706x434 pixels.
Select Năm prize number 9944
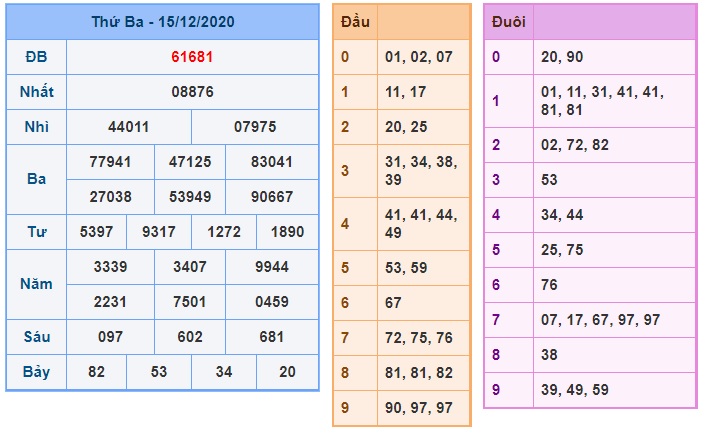click(x=272, y=267)
